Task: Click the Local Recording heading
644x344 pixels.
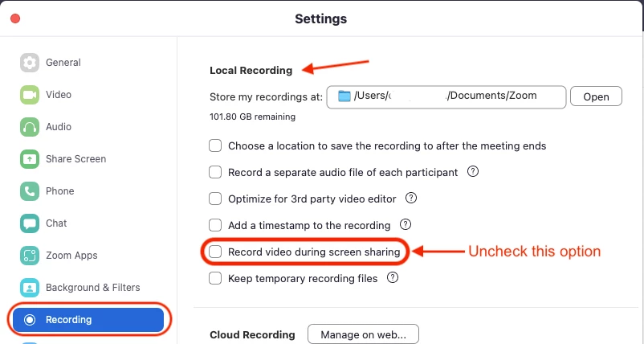Action: 251,70
